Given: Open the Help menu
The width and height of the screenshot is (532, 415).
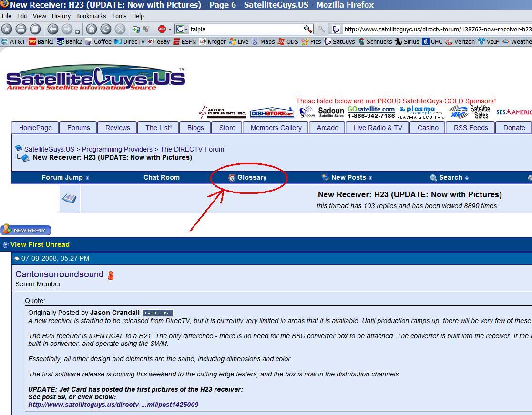Looking at the screenshot, I should click(138, 16).
